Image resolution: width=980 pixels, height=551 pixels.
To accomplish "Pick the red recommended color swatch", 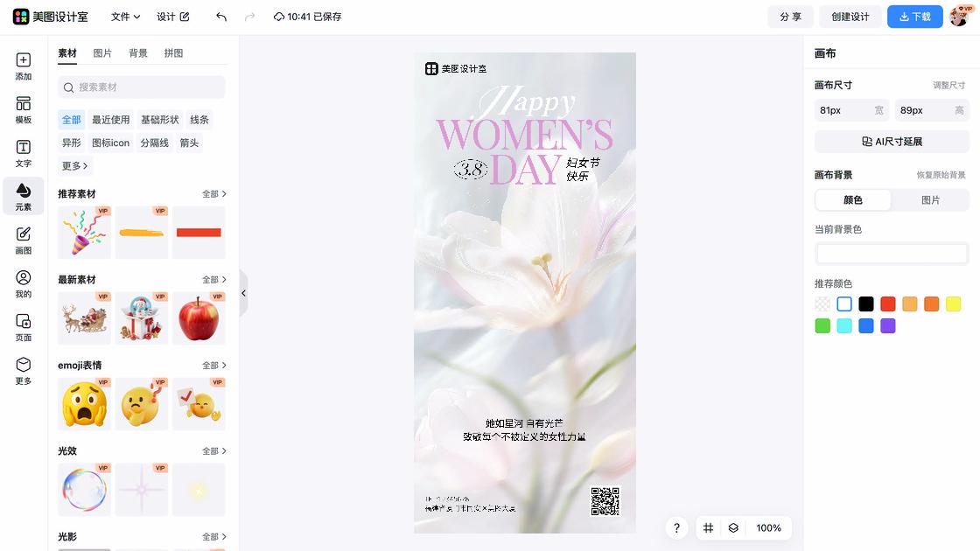I will pos(887,304).
